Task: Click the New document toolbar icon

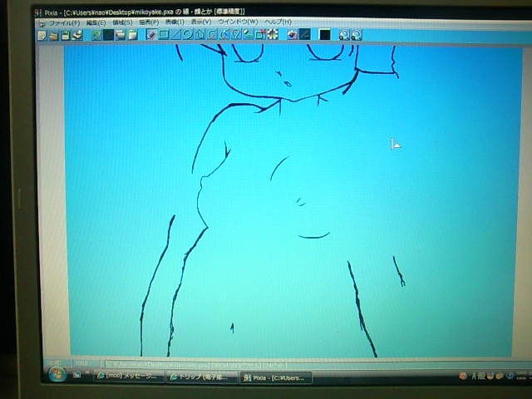Action: [42, 35]
